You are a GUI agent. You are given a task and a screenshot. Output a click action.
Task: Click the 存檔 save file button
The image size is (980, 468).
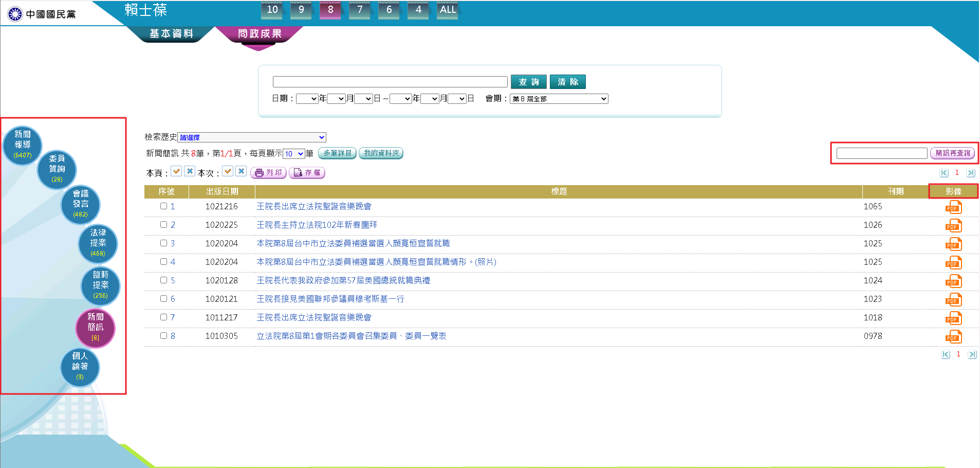pyautogui.click(x=307, y=173)
